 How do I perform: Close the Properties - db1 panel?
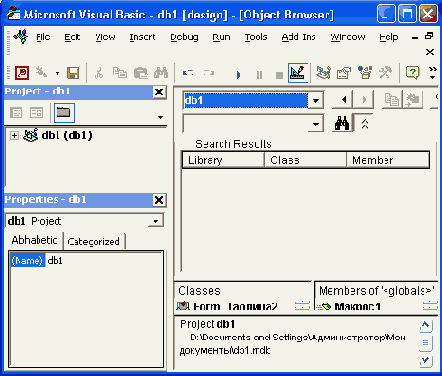pyautogui.click(x=159, y=200)
